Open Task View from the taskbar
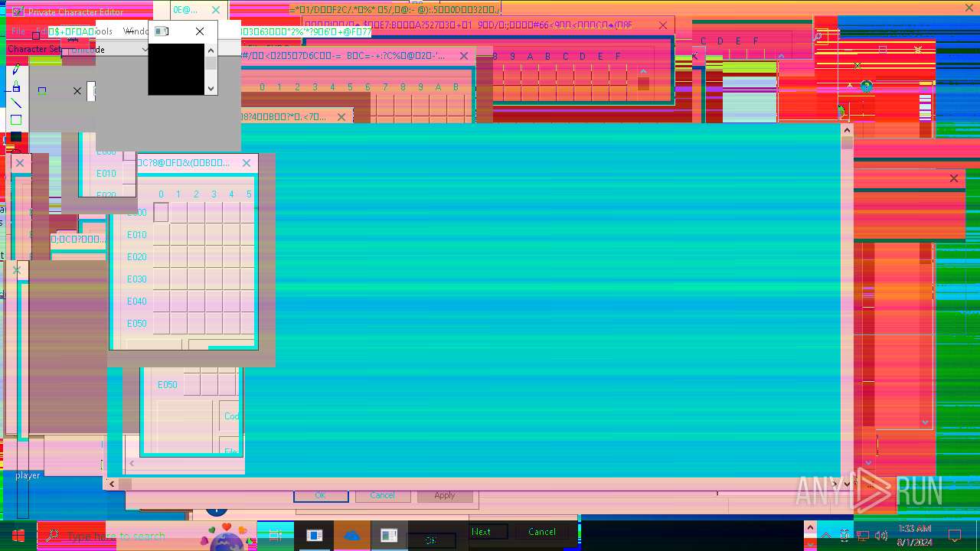 point(276,536)
